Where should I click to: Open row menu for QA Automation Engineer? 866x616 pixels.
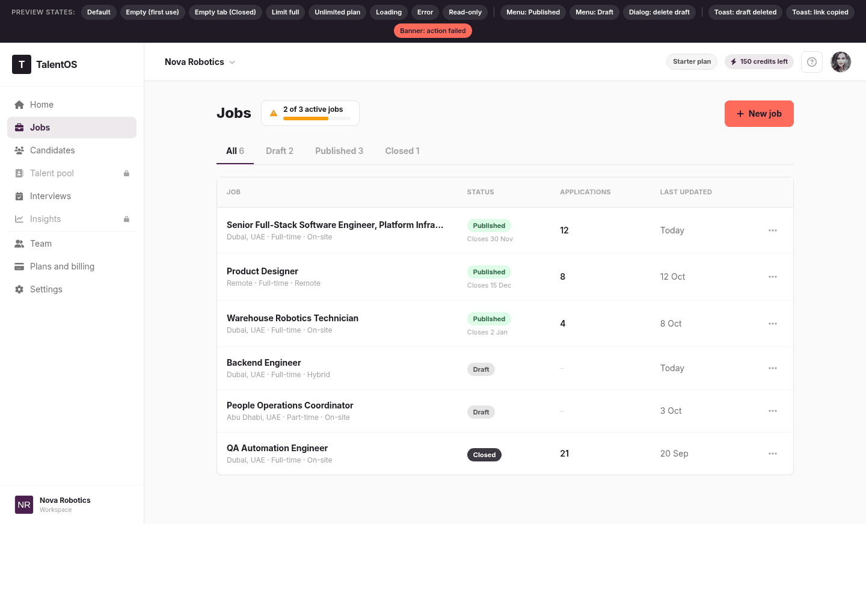(773, 454)
